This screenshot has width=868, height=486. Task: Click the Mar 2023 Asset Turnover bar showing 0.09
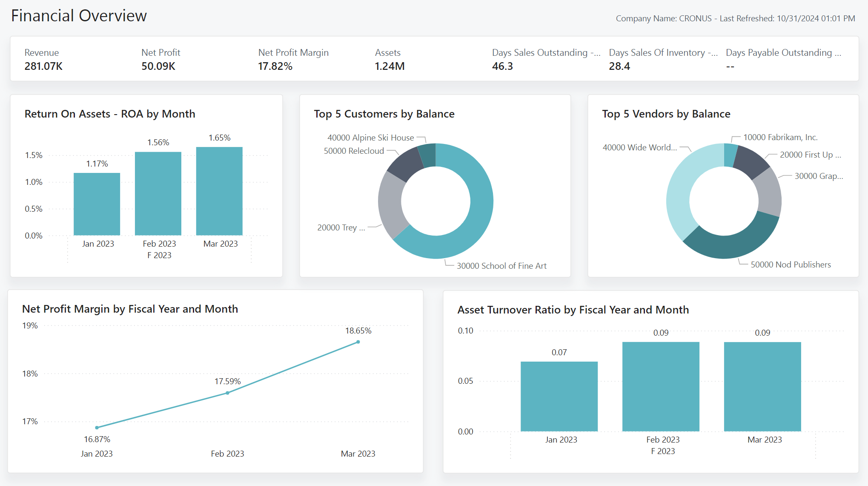pos(762,385)
